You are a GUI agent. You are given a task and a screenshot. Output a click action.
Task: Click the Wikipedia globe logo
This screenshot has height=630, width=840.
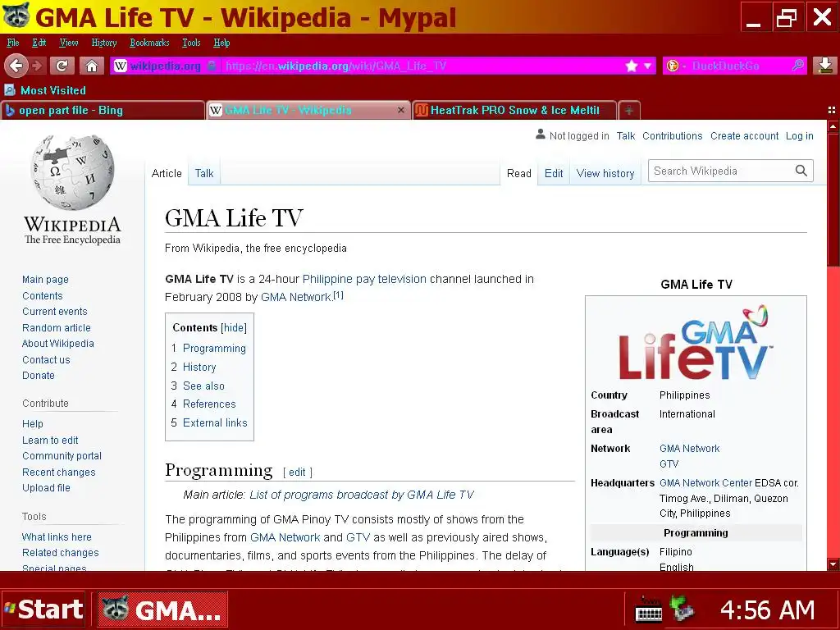72,171
